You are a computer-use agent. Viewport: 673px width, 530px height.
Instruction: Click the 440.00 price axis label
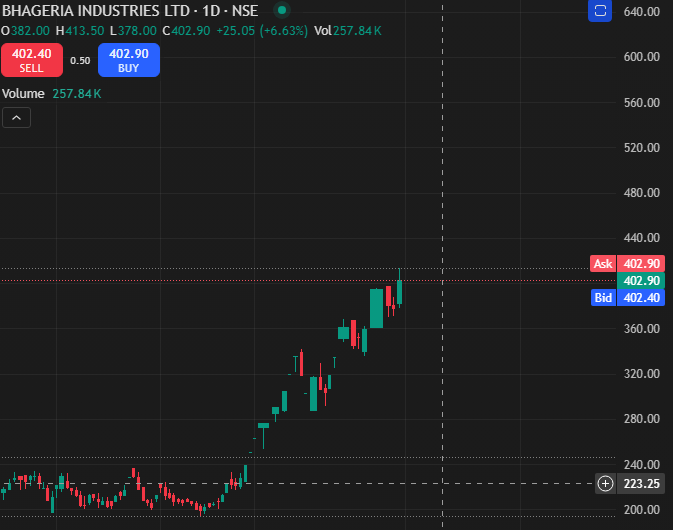642,238
